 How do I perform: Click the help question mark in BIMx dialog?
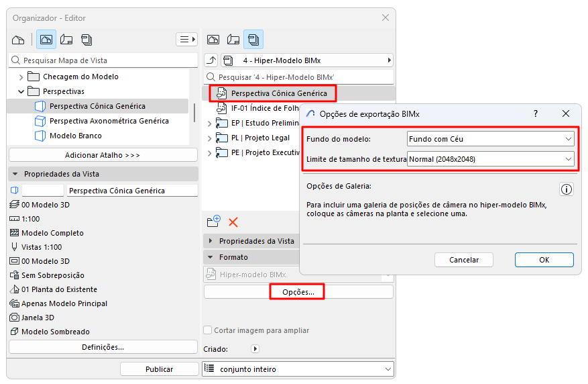[536, 113]
